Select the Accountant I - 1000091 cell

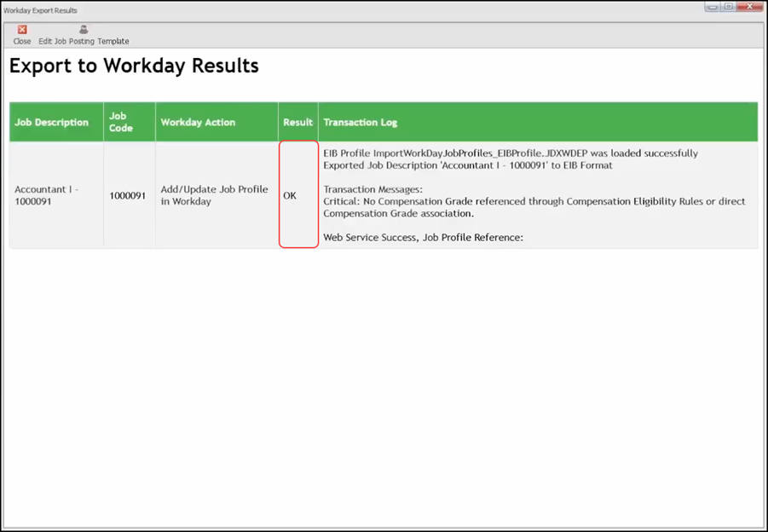tap(47, 195)
